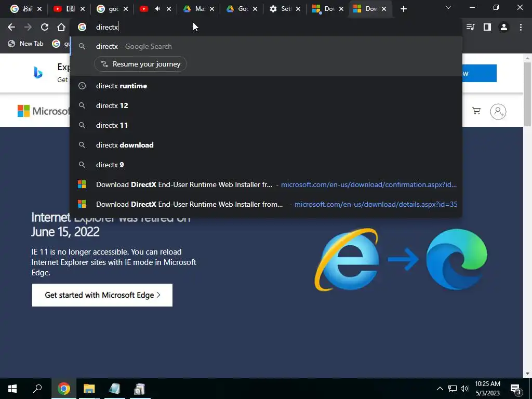Open the New Tab bookmark

pyautogui.click(x=26, y=44)
